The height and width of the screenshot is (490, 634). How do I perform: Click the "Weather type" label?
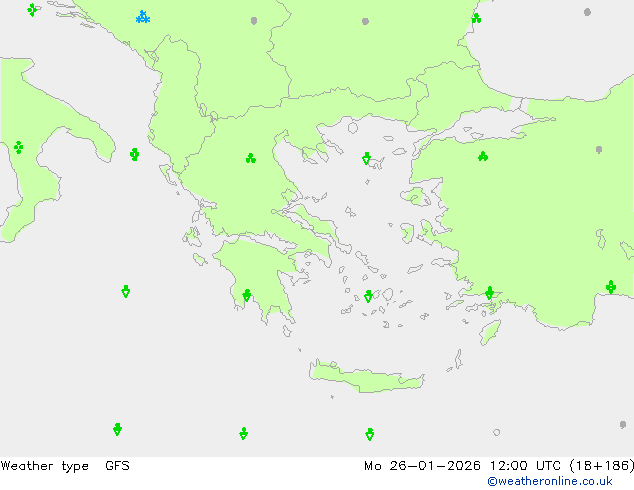[x=44, y=466]
